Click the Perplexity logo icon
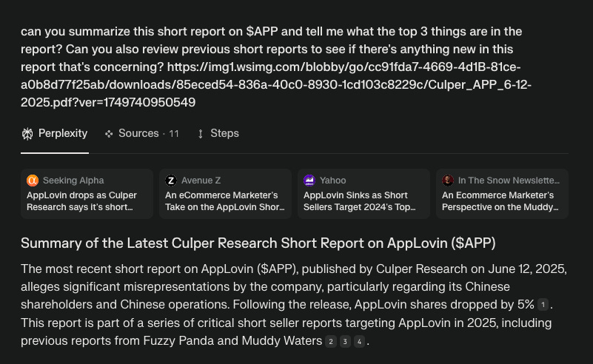Viewport: 593px width, 364px height. (x=27, y=134)
